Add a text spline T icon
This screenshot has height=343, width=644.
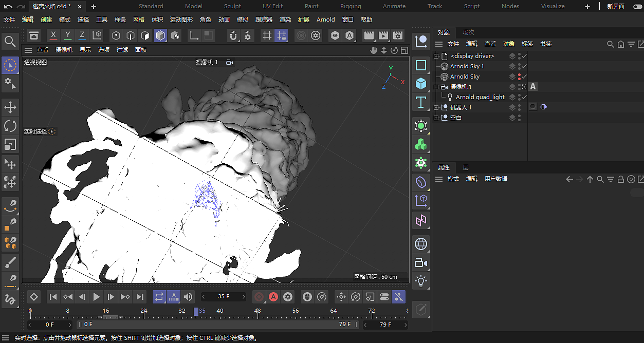pyautogui.click(x=421, y=102)
